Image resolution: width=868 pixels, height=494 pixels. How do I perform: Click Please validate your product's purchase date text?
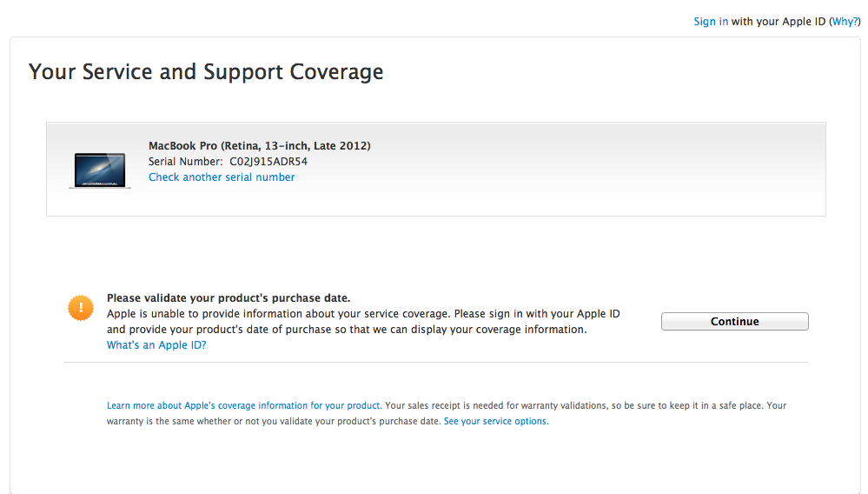point(229,298)
